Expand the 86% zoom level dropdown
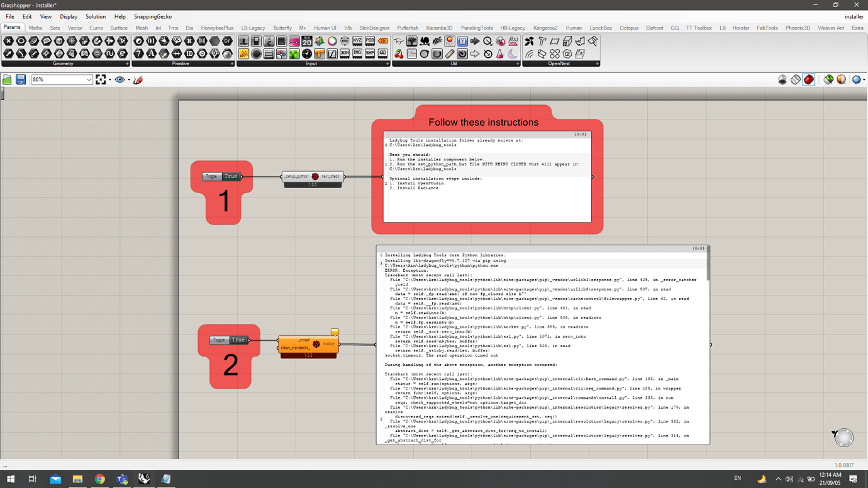 (89, 79)
